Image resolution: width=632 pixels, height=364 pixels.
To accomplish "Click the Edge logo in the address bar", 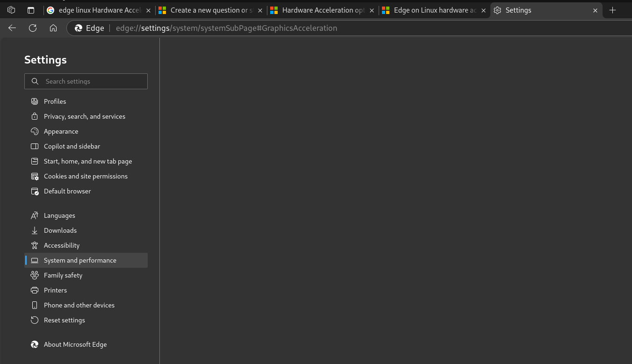I will click(x=79, y=28).
